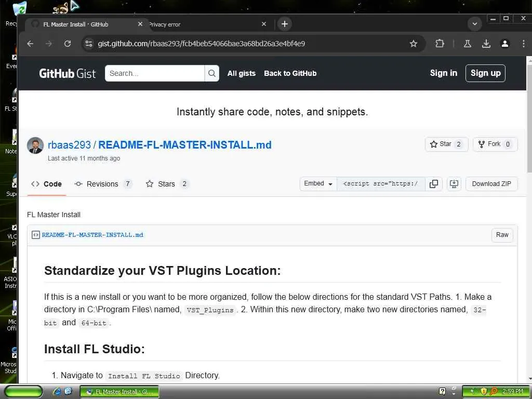The width and height of the screenshot is (532, 399).
Task: Click the browser forward arrow
Action: (49, 44)
